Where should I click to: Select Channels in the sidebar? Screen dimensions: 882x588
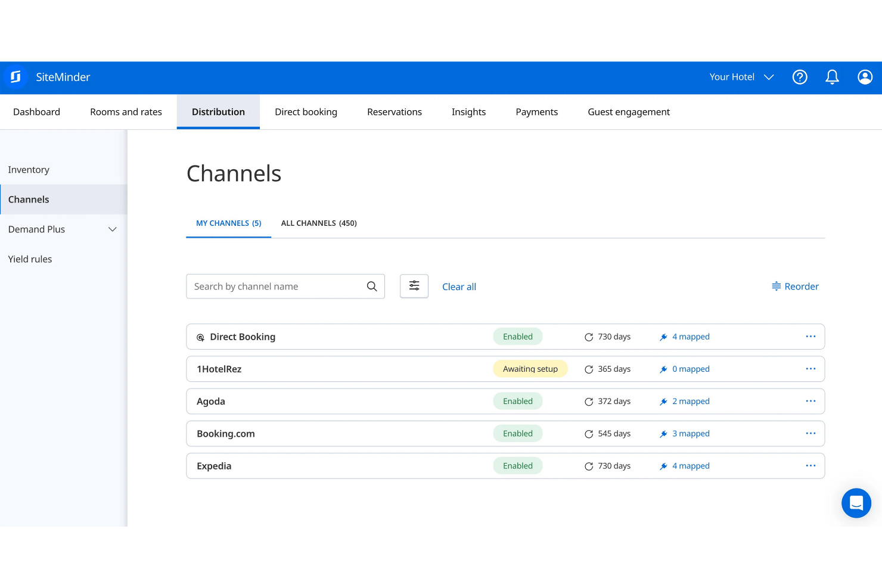click(x=63, y=200)
